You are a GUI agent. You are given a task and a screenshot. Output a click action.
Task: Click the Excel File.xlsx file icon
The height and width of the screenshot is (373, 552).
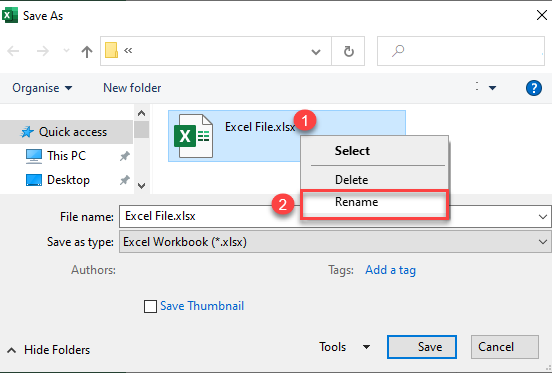(x=193, y=136)
